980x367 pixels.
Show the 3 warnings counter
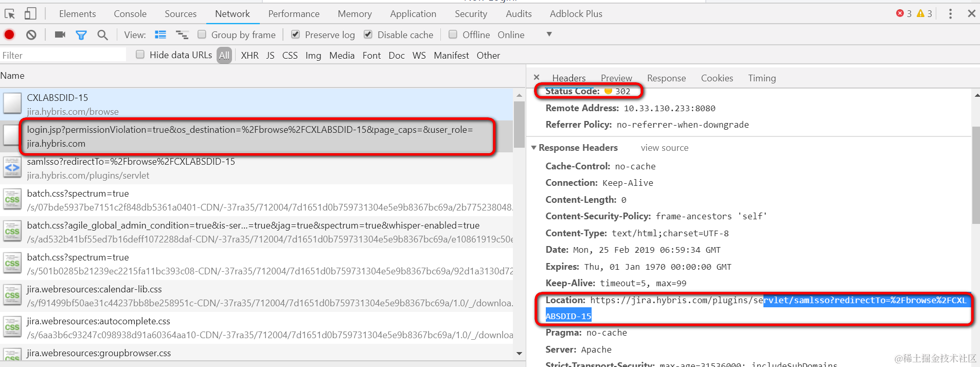point(924,13)
